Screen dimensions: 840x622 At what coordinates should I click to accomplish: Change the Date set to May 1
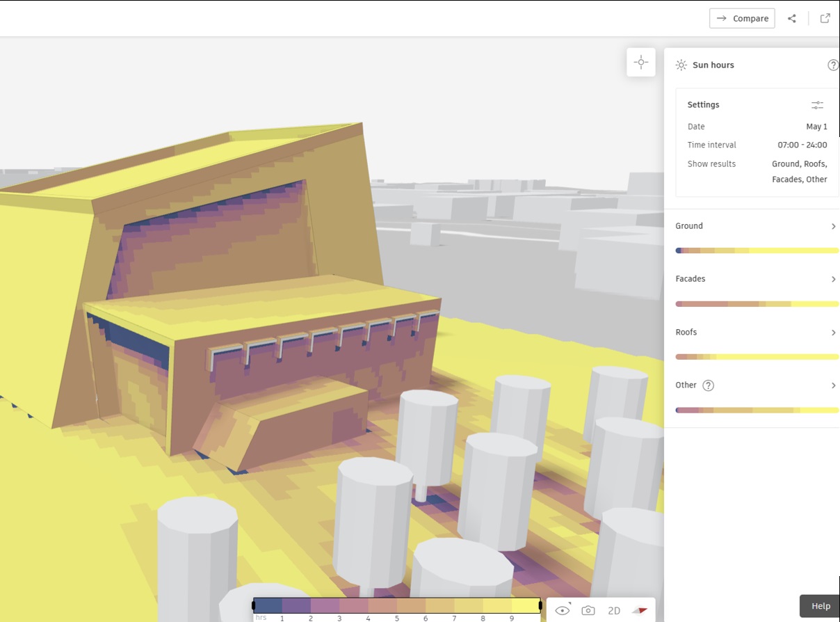click(816, 126)
